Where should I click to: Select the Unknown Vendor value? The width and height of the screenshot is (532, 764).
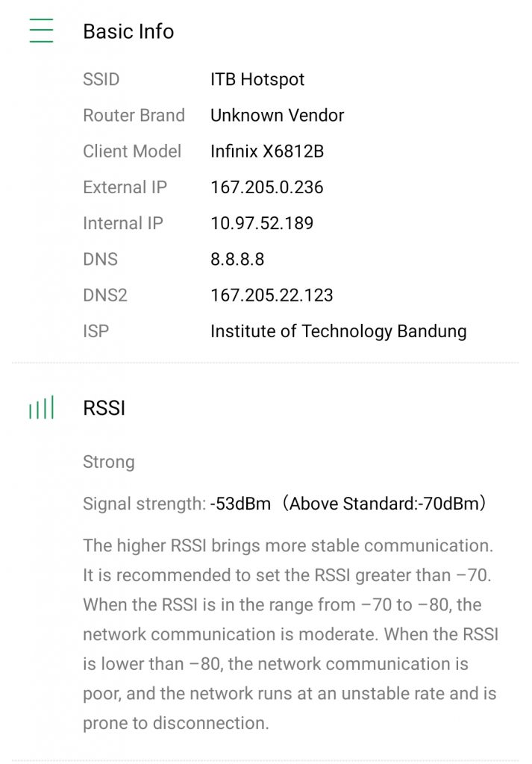pyautogui.click(x=278, y=115)
